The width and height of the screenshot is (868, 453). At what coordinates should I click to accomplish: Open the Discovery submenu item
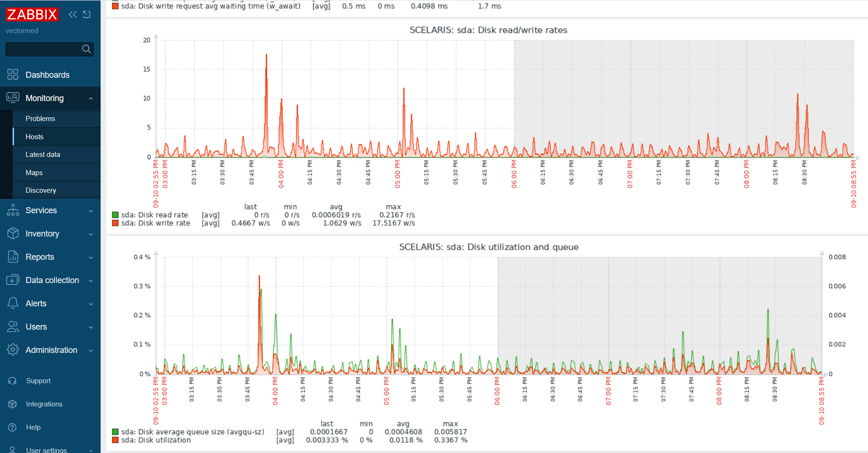click(x=56, y=190)
